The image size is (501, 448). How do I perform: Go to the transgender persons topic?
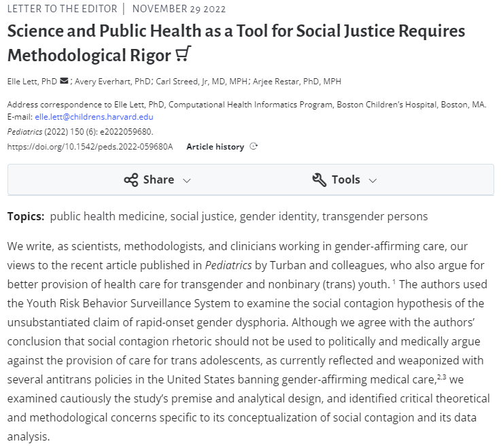(375, 216)
